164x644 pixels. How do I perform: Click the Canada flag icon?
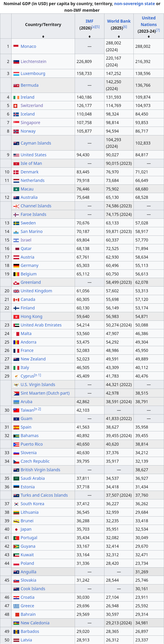pos(16,300)
